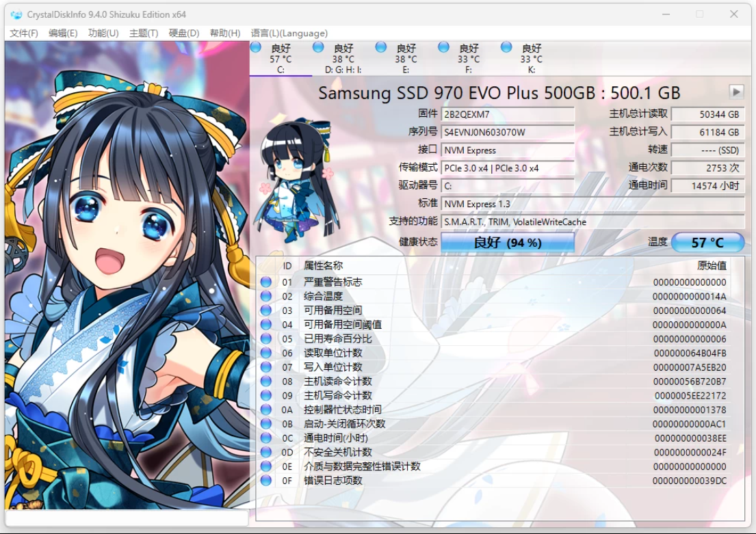Click power-on hours value 14574 小时
This screenshot has width=756, height=534.
(x=707, y=186)
